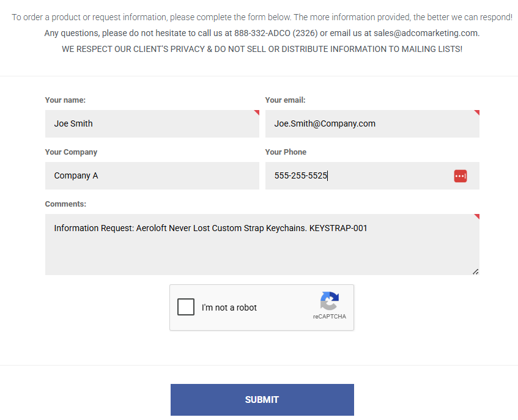Click into the Your name input field
The width and height of the screenshot is (518, 420).
point(152,124)
